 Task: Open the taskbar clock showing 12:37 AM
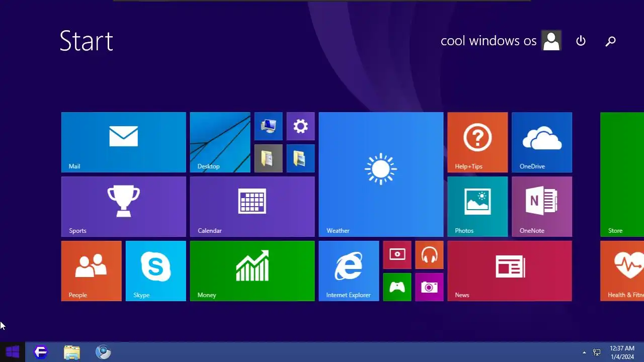tap(622, 352)
